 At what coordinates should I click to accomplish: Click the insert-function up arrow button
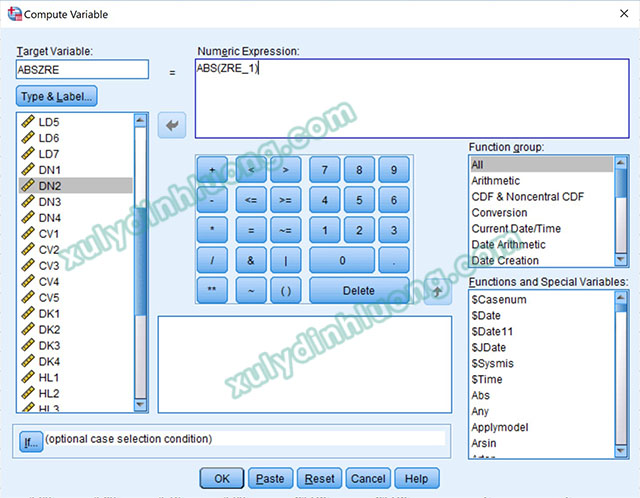pos(438,292)
